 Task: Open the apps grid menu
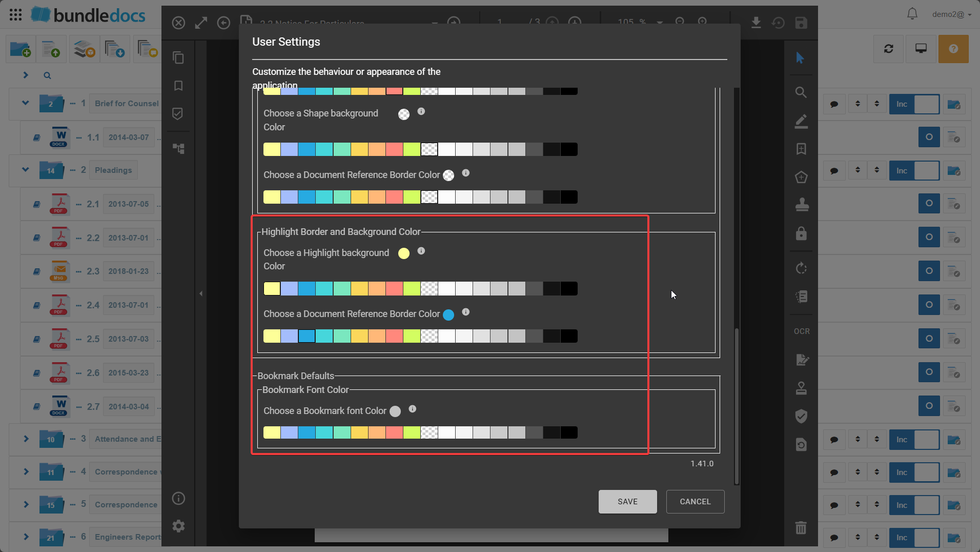pyautogui.click(x=15, y=14)
